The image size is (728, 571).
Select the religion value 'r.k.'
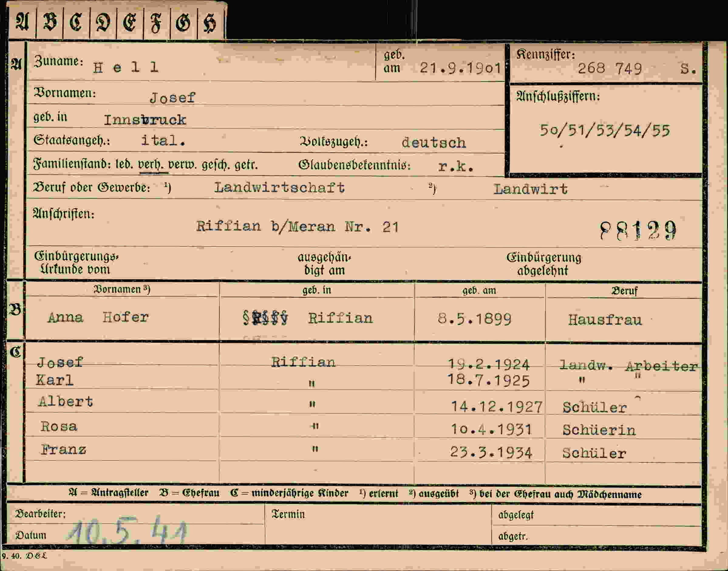point(456,166)
